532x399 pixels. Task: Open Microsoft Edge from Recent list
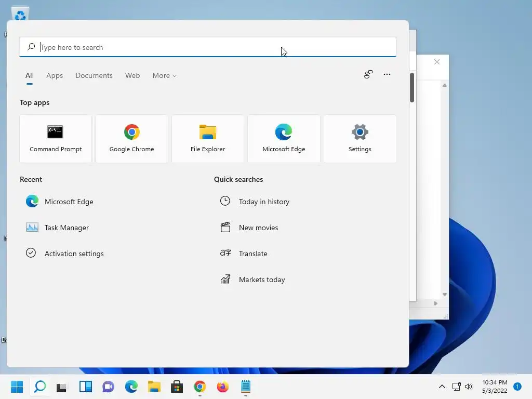tap(60, 202)
